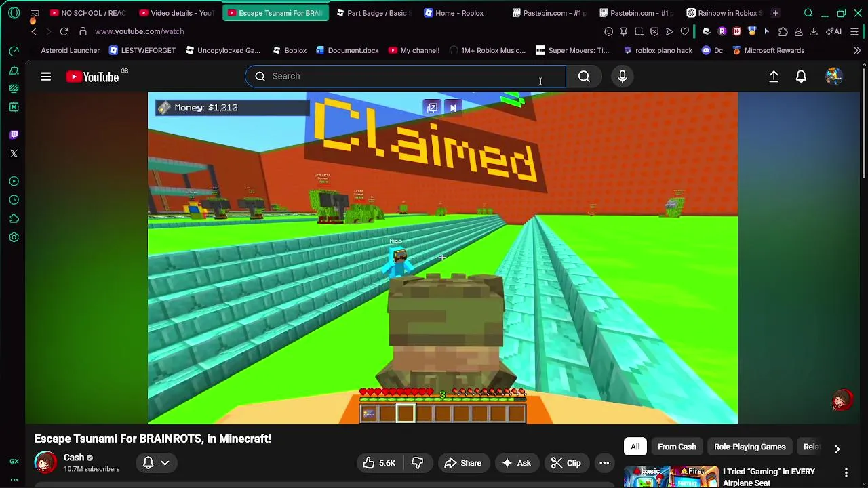868x488 pixels.
Task: Search with voice microphone button
Action: pyautogui.click(x=623, y=77)
